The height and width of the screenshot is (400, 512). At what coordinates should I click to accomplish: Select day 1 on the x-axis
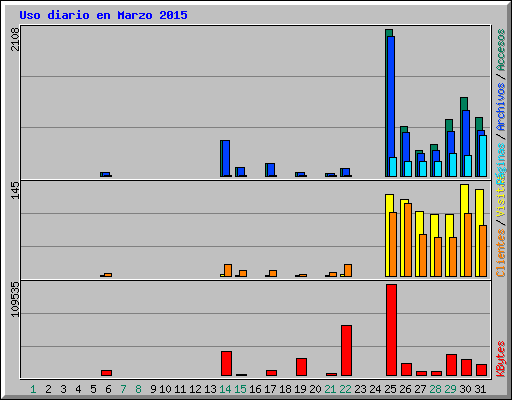click(x=33, y=389)
